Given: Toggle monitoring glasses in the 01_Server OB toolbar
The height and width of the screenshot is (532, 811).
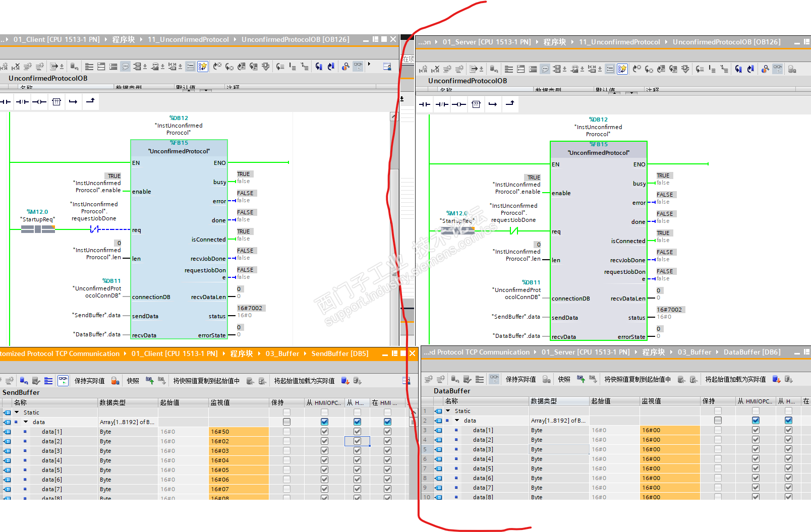Looking at the screenshot, I should coord(777,69).
